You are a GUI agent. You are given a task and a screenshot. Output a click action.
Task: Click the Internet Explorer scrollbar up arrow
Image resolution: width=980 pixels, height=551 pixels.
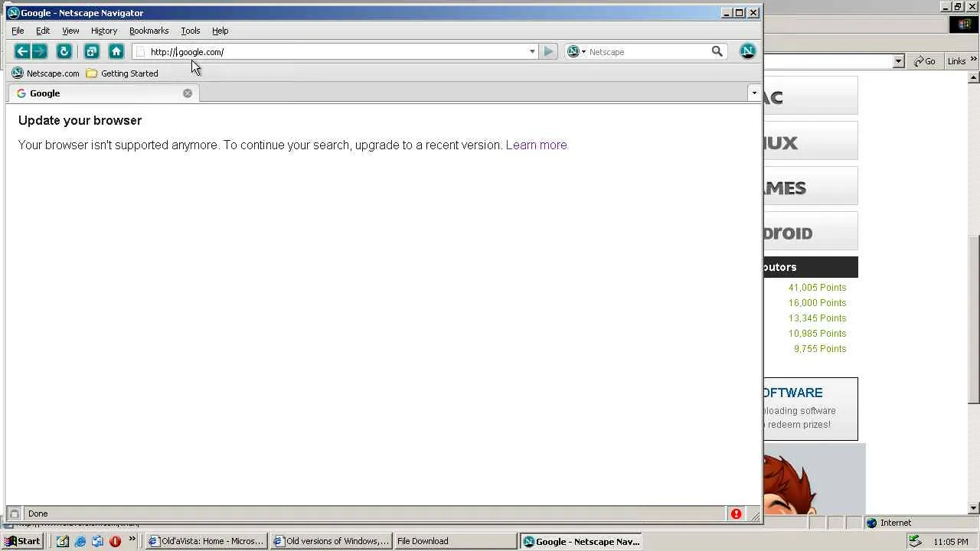(974, 78)
